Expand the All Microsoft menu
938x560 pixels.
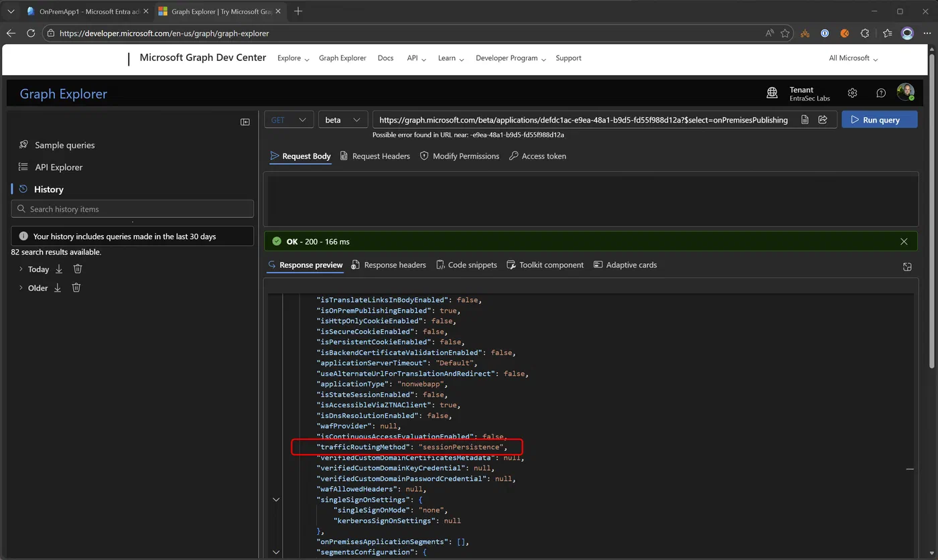[x=853, y=58]
